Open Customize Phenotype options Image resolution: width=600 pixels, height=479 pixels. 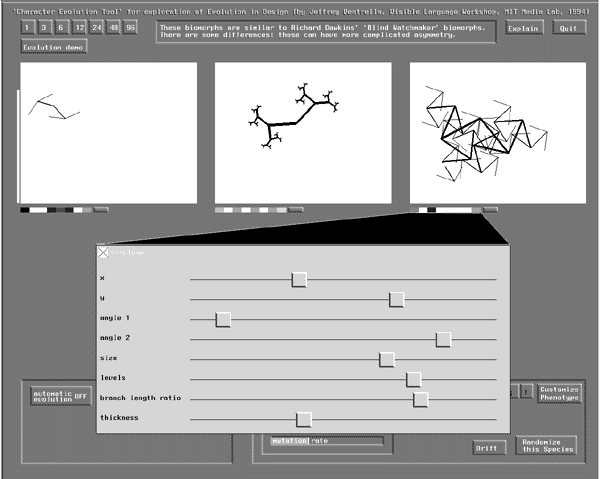point(558,393)
